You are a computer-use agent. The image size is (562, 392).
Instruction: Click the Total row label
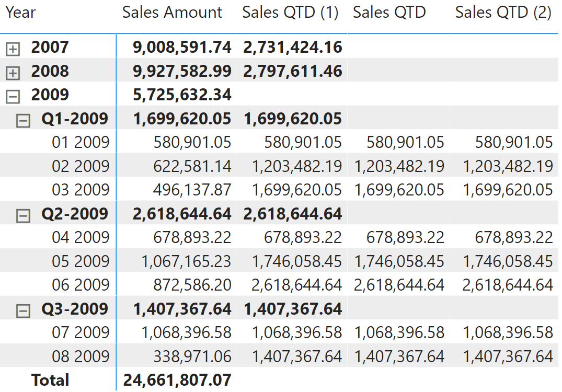coord(50,380)
